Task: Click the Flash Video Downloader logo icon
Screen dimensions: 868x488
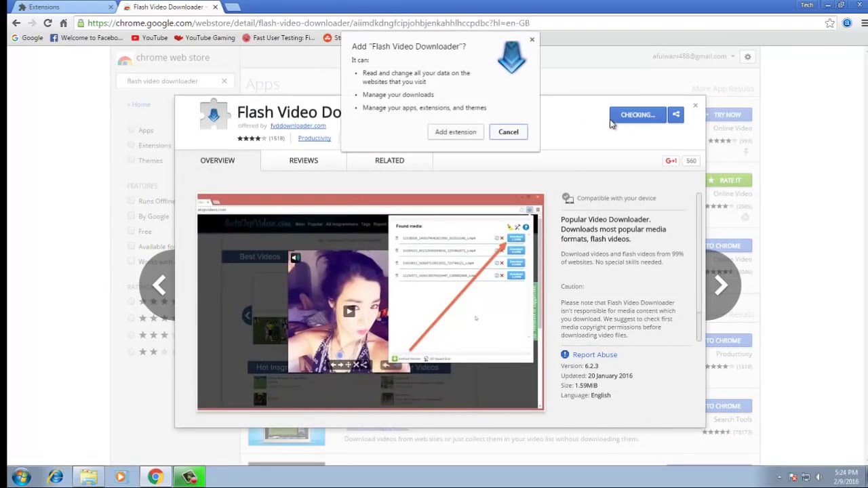Action: coord(214,116)
